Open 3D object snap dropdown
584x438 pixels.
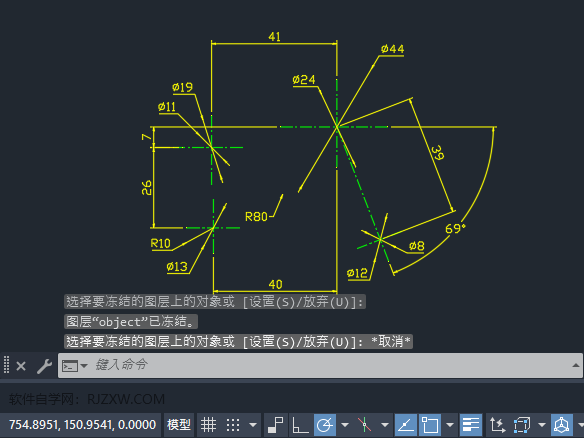(x=542, y=425)
